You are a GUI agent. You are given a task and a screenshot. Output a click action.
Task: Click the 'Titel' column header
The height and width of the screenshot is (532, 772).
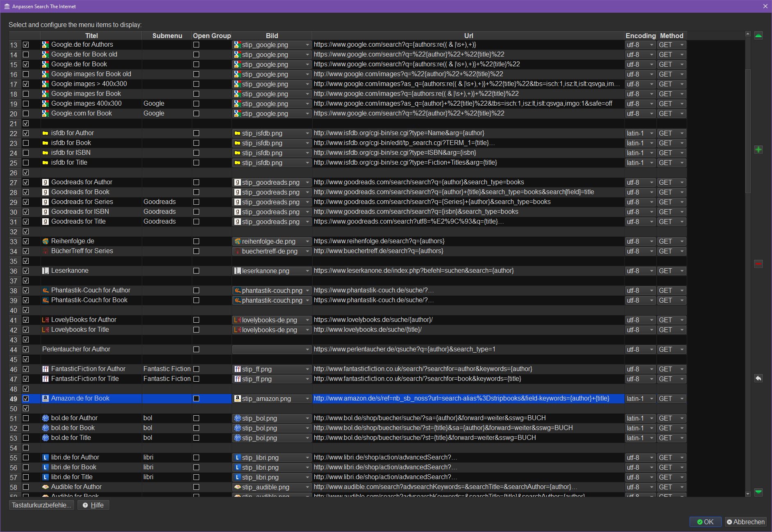91,36
